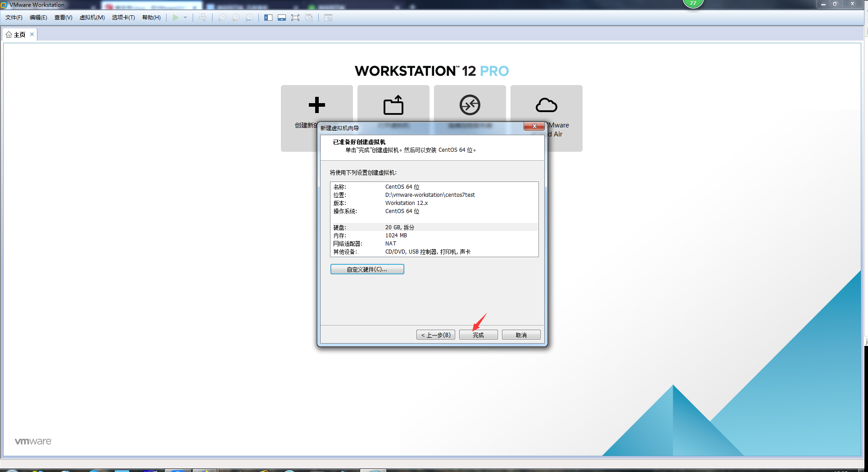Toggle the library sidebar view icon
The height and width of the screenshot is (472, 868).
click(x=268, y=18)
